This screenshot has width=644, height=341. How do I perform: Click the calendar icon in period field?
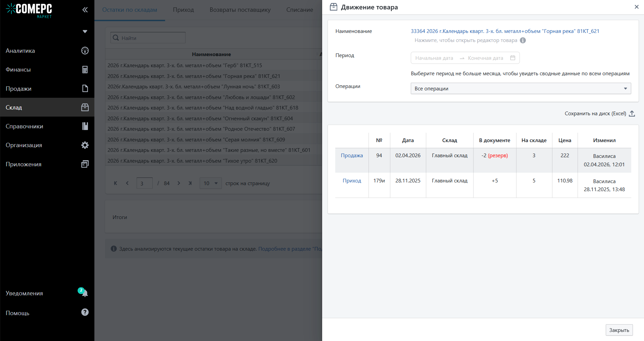click(x=512, y=58)
